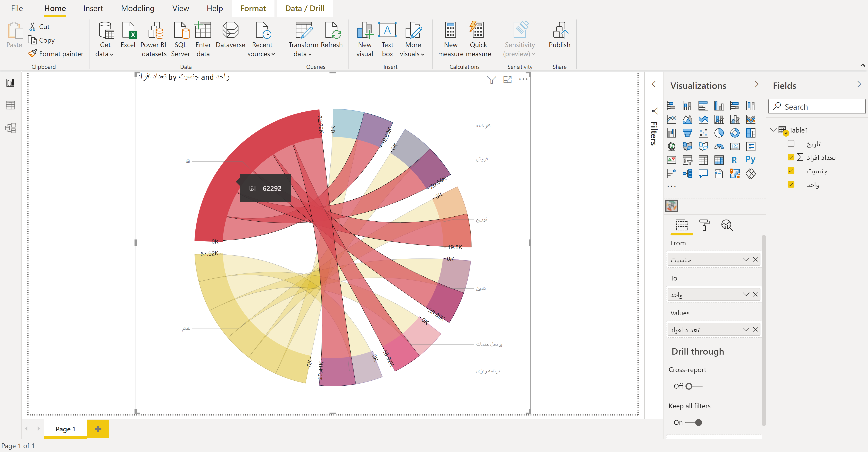Choose the donut chart visualization icon

(735, 133)
